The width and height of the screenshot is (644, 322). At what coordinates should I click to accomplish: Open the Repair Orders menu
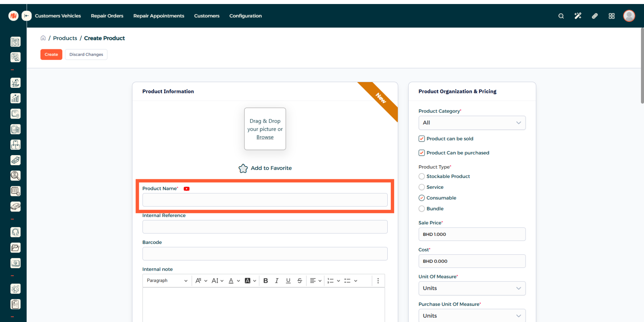point(107,16)
